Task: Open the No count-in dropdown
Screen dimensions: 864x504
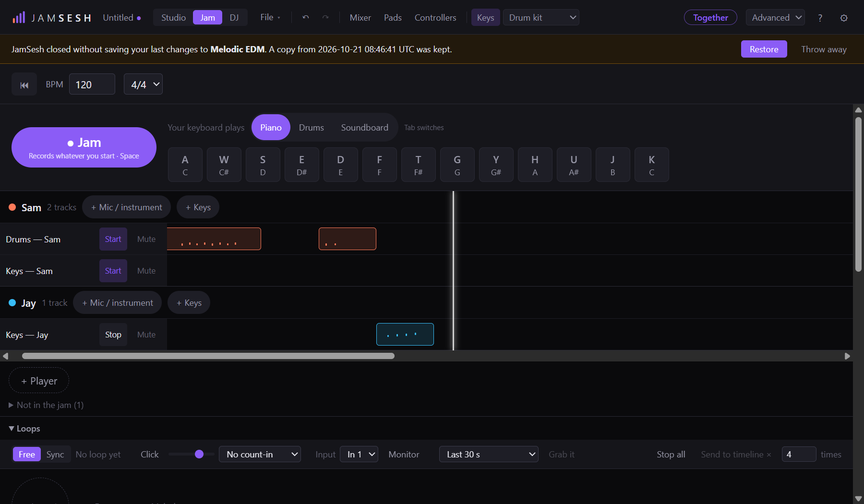Action: pos(260,454)
